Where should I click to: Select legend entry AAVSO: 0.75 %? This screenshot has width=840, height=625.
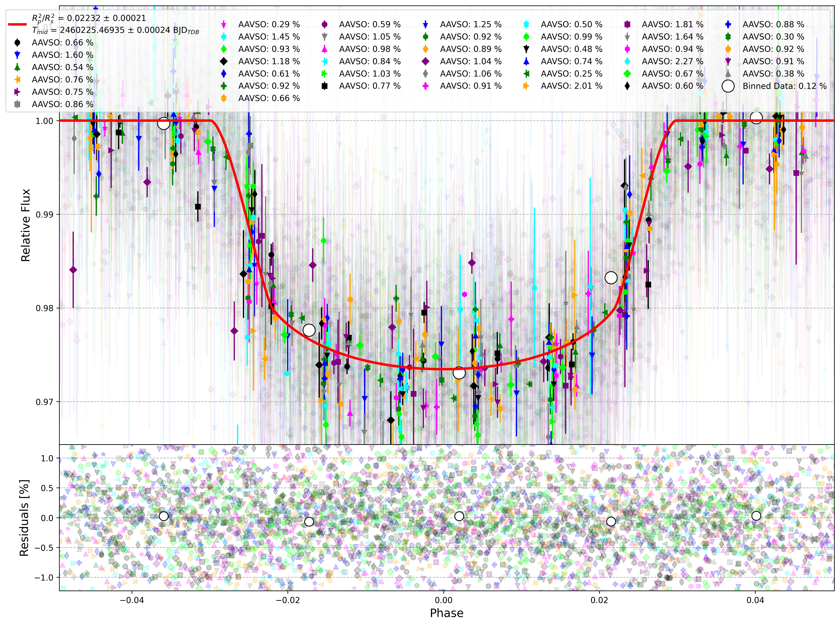click(62, 92)
